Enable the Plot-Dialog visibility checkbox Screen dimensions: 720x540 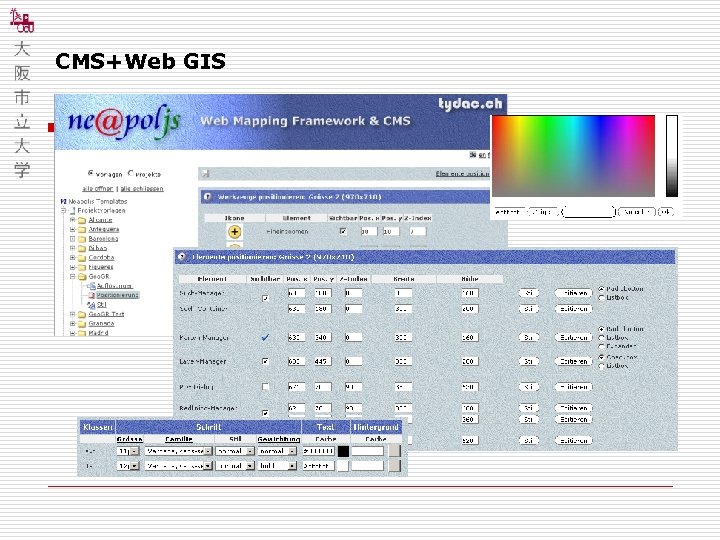click(x=265, y=387)
